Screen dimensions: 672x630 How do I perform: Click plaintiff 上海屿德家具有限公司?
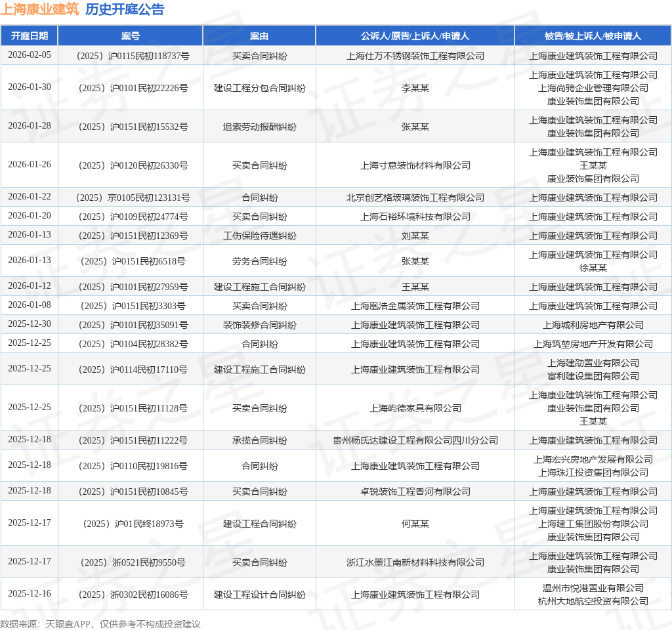pos(415,408)
